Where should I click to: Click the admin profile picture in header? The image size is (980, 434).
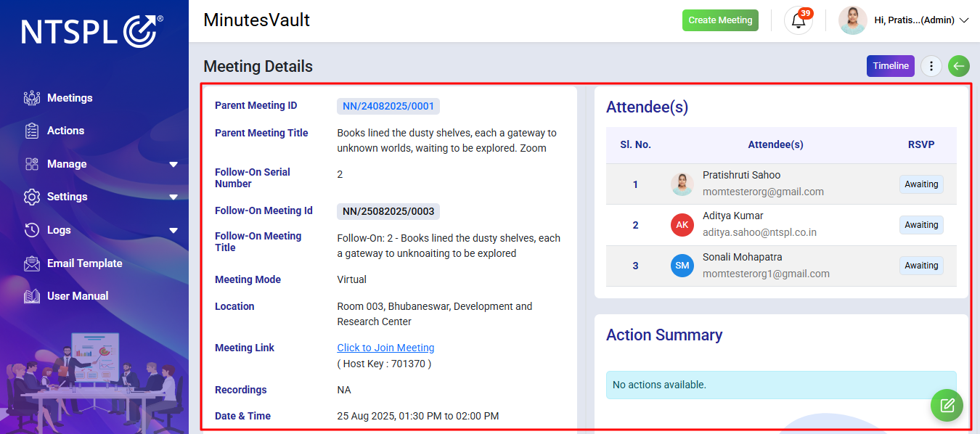(x=853, y=20)
